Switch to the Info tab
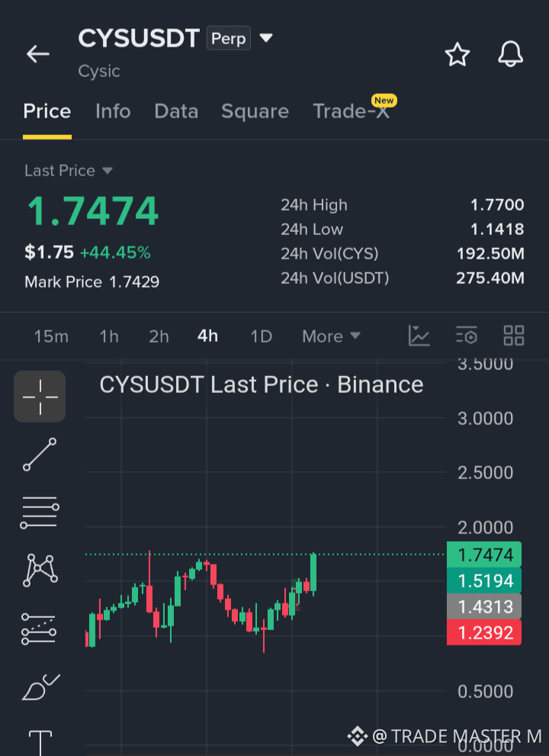This screenshot has width=549, height=756. pos(113,111)
